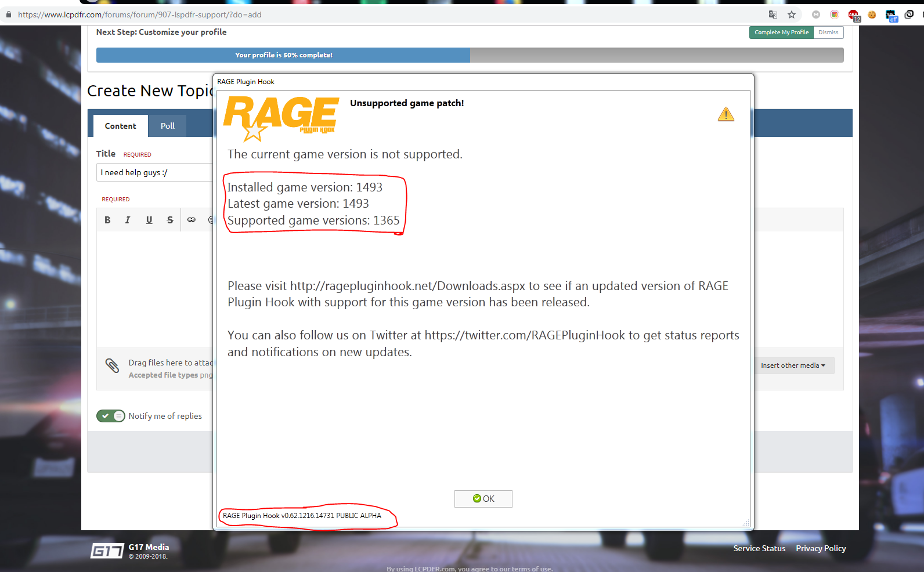Switch to the Poll tab
This screenshot has width=924, height=572.
pos(168,126)
